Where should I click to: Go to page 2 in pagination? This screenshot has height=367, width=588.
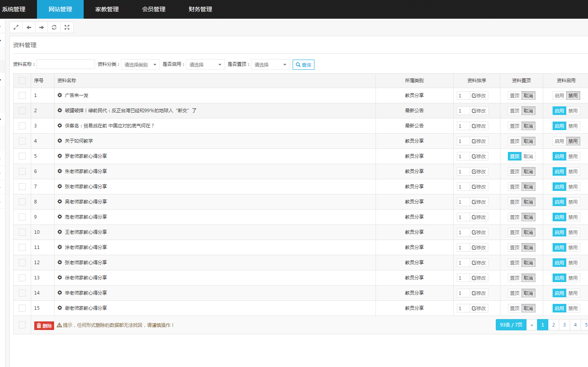coord(553,325)
